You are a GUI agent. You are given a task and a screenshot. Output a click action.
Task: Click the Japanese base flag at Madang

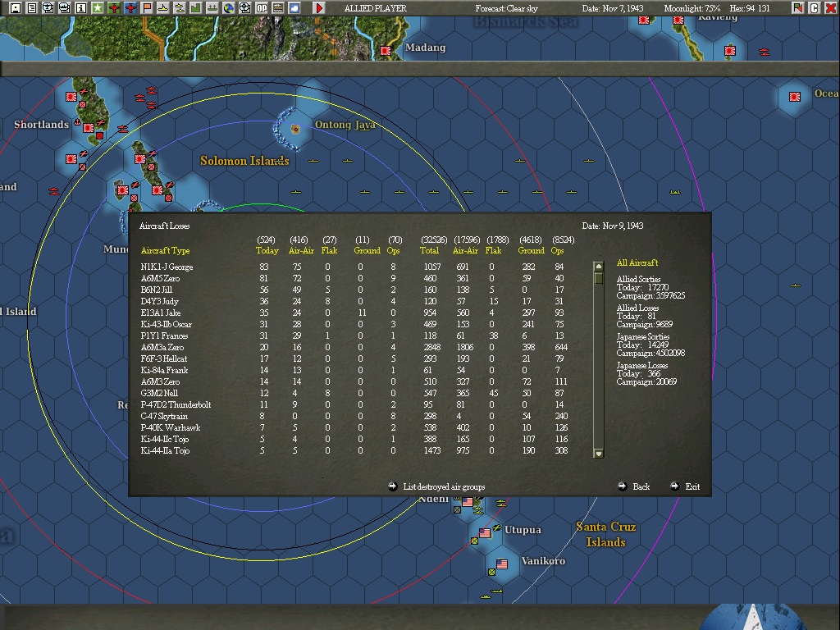(x=386, y=51)
